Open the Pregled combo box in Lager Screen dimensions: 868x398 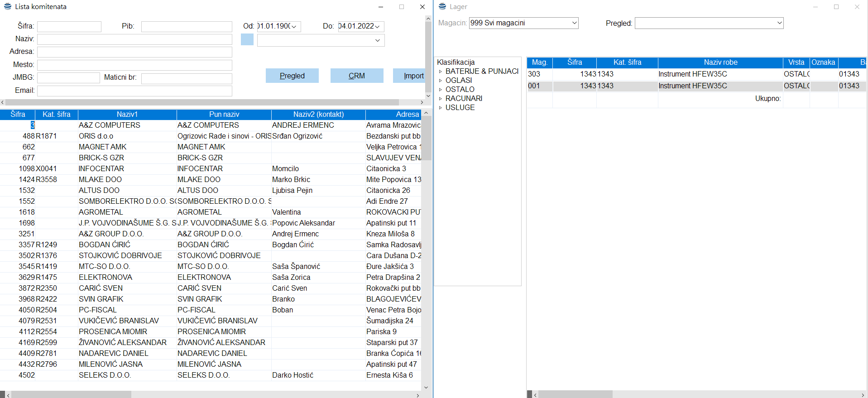779,23
